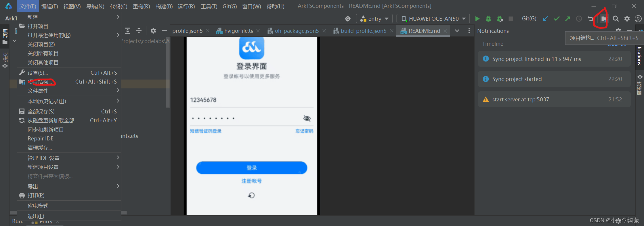Open the Previewer side tool window
Screen dimensions: 644x226
tap(640, 85)
